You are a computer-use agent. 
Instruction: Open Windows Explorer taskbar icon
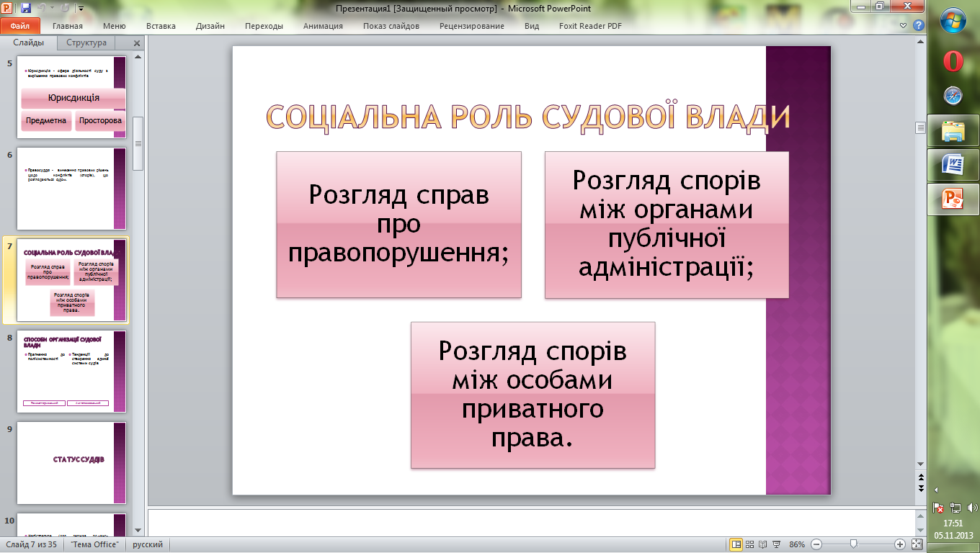coord(953,131)
